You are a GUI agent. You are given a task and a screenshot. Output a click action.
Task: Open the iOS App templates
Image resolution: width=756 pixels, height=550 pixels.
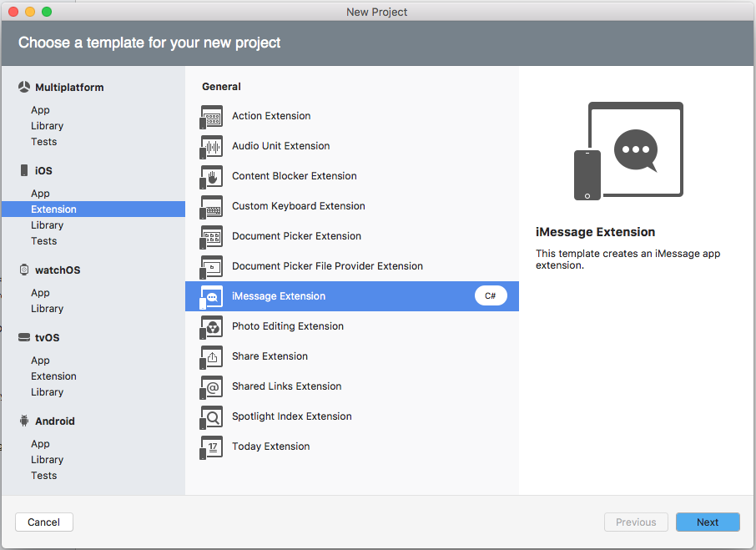pos(41,193)
